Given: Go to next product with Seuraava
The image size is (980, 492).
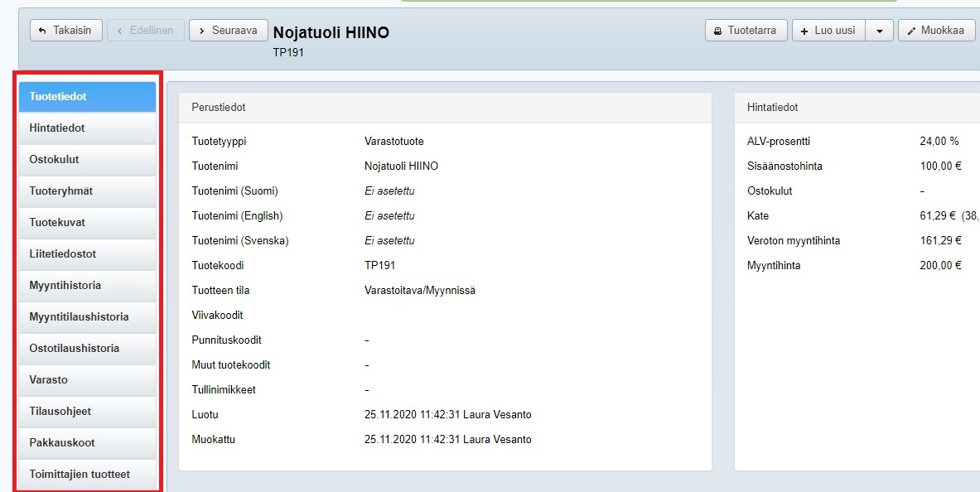Looking at the screenshot, I should pyautogui.click(x=229, y=31).
